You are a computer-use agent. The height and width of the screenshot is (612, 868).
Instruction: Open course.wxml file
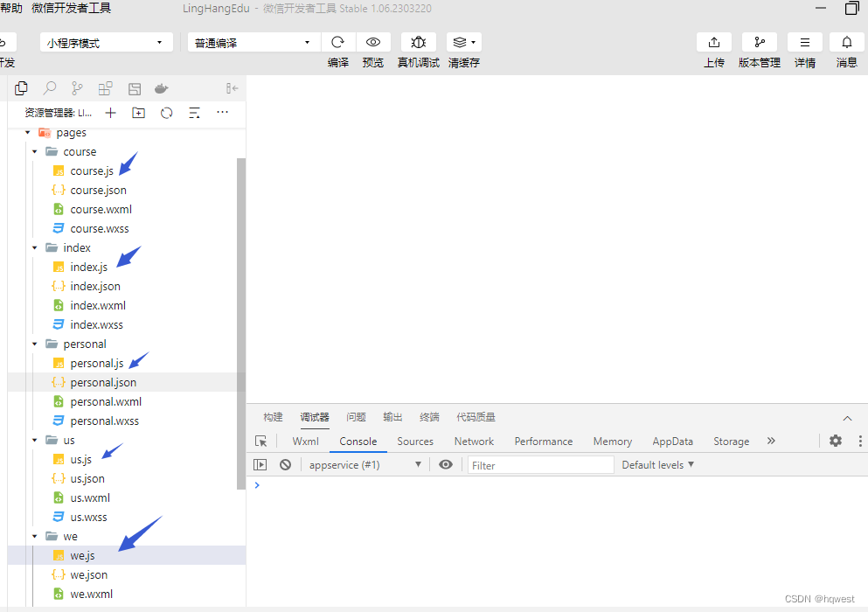click(x=101, y=209)
